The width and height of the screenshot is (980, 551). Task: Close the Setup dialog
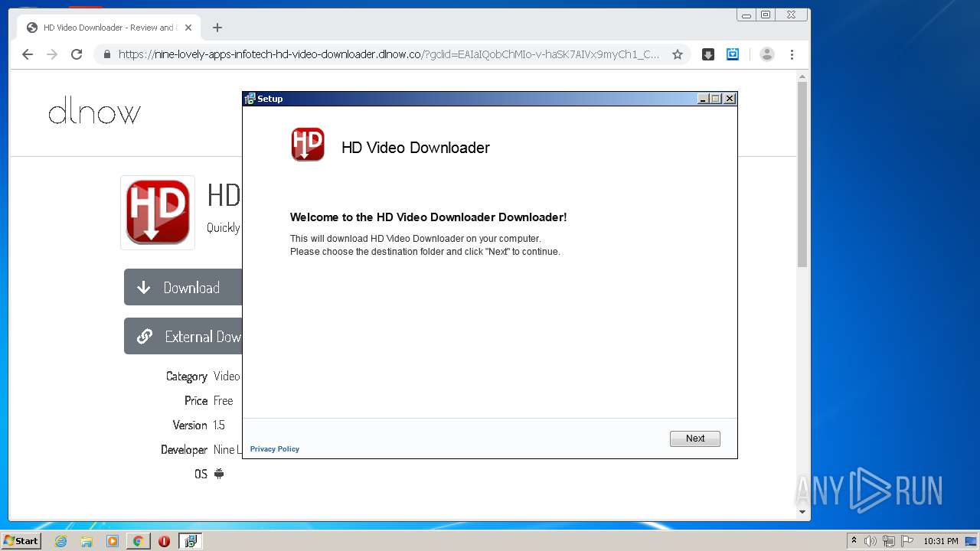point(730,99)
